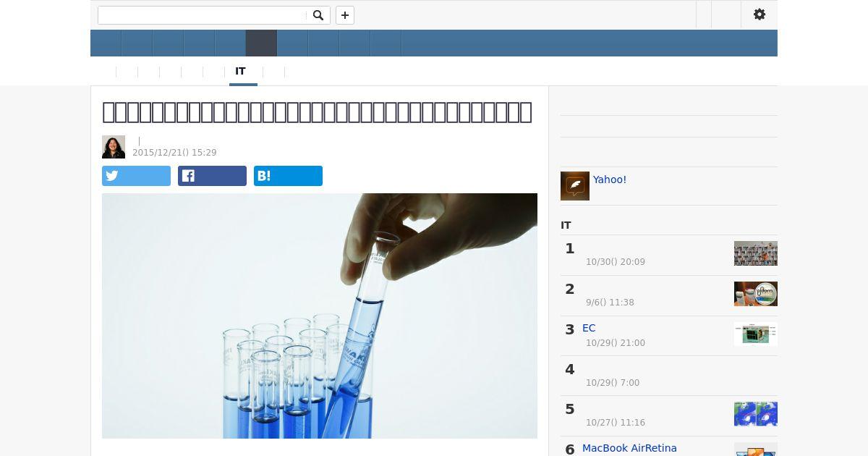Click the plus button beside search

[x=345, y=15]
